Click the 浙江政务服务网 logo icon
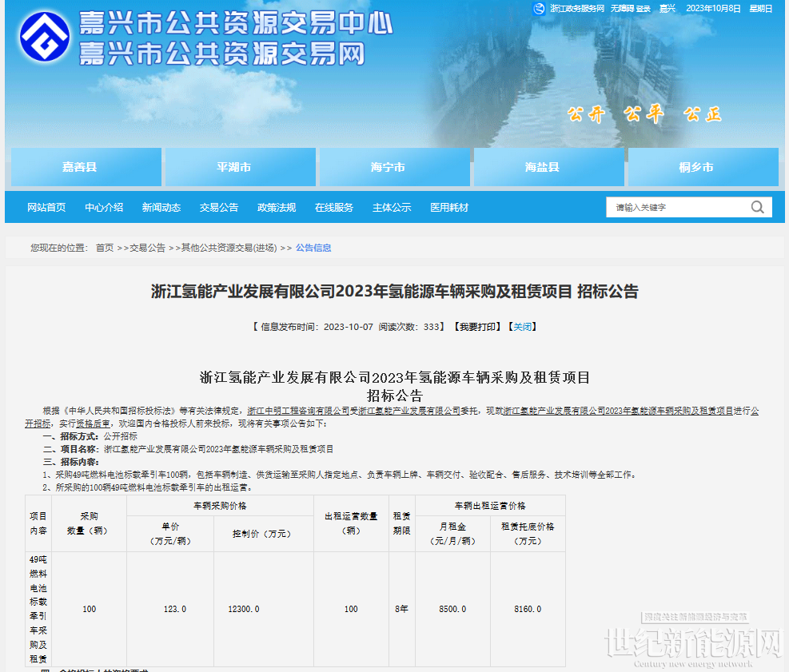 pos(539,9)
